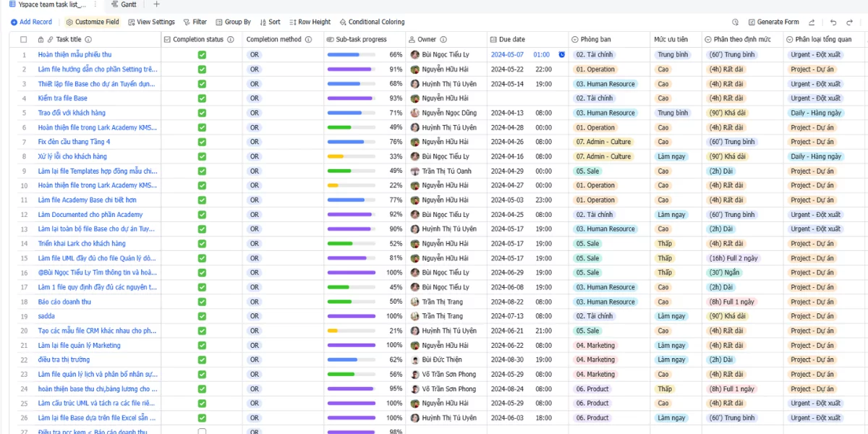Open '(90') Khá dài' tag in row 5
Image resolution: width=868 pixels, height=434 pixels.
pyautogui.click(x=728, y=113)
